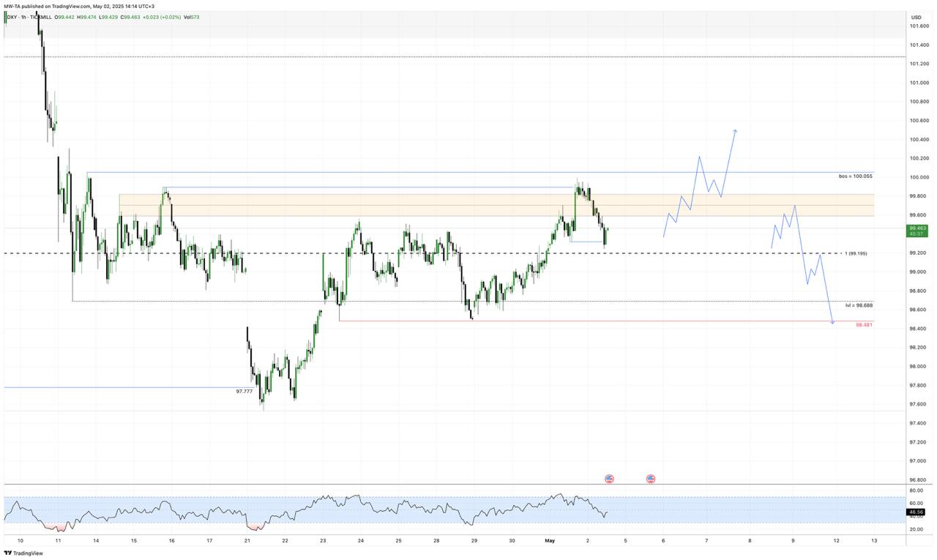The image size is (937, 560).
Task: Click date 12 on the time axis
Action: [836, 540]
